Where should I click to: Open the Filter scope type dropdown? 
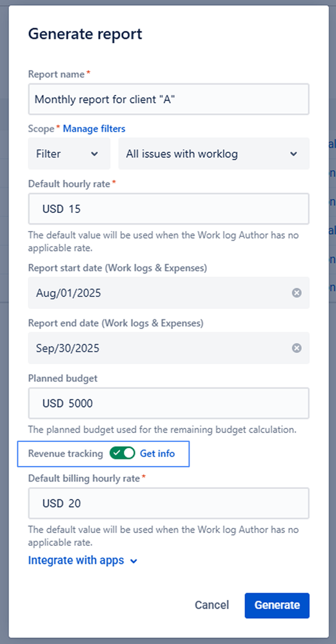click(69, 154)
